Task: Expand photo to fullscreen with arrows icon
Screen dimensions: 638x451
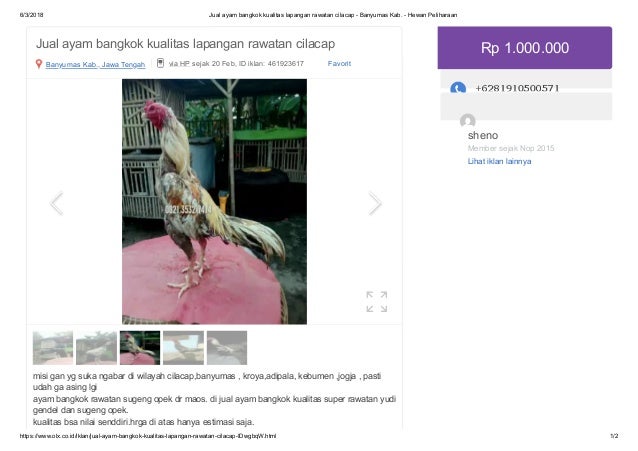Action: pyautogui.click(x=376, y=302)
